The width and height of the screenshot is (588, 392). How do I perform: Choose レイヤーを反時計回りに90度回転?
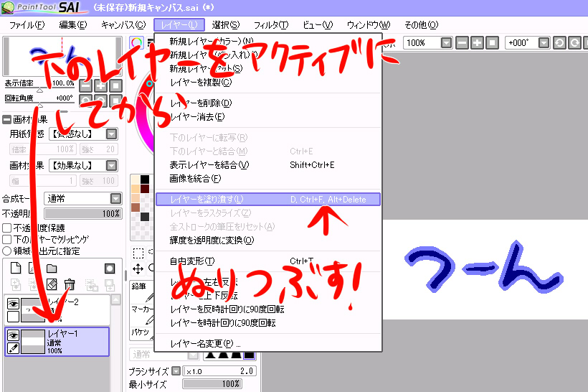click(x=268, y=309)
